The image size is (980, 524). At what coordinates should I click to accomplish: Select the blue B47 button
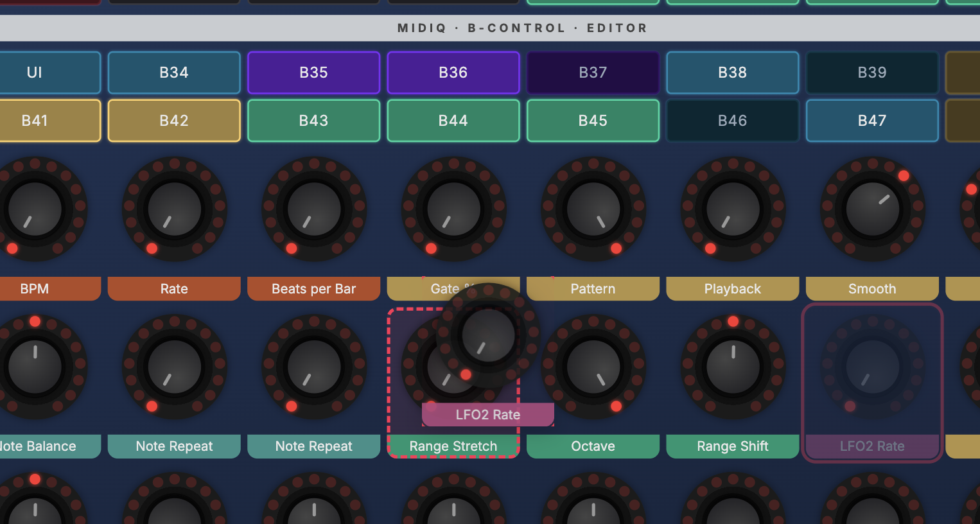(872, 121)
